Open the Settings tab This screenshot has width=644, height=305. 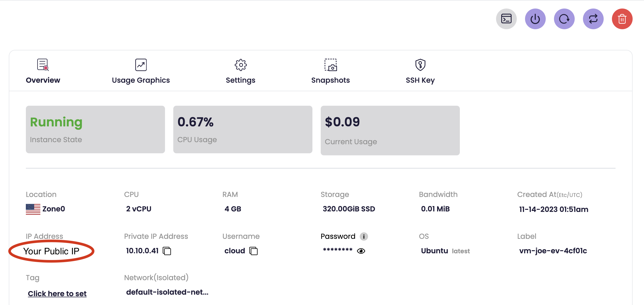[x=241, y=72]
